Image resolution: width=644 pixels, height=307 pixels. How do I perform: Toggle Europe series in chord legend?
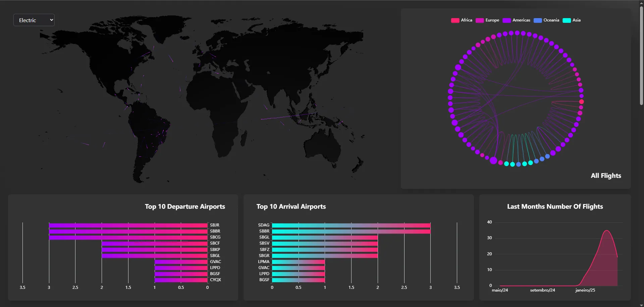(487, 20)
